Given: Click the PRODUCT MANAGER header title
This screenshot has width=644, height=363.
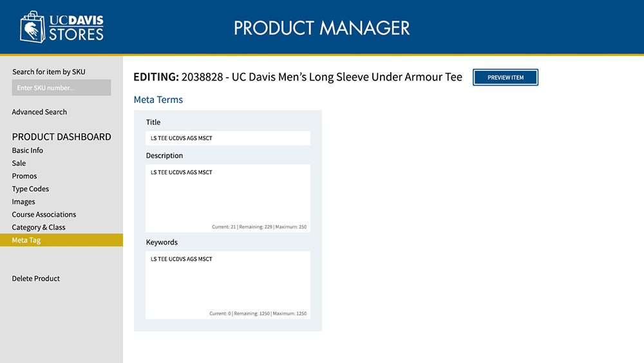Looking at the screenshot, I should [x=321, y=28].
